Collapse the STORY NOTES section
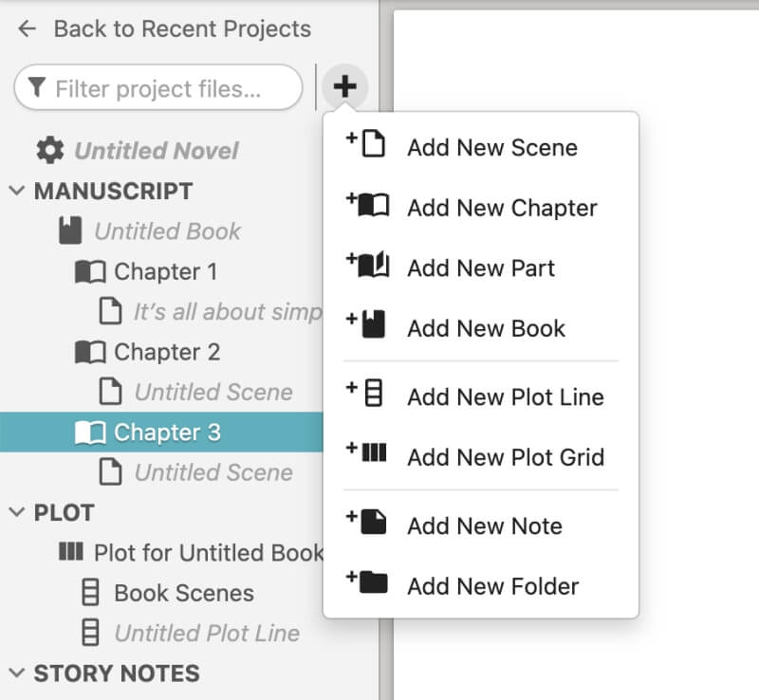759x700 pixels. coord(16,672)
